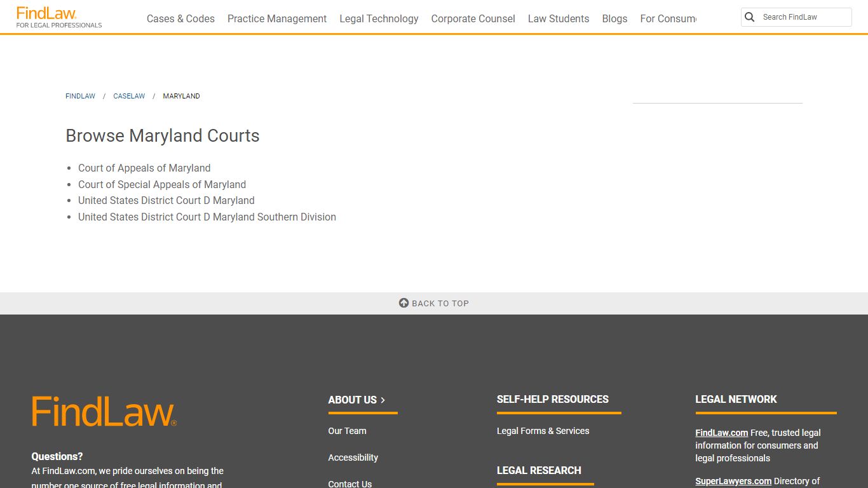The image size is (868, 488).
Task: Click the back to top arrow icon
Action: click(403, 303)
